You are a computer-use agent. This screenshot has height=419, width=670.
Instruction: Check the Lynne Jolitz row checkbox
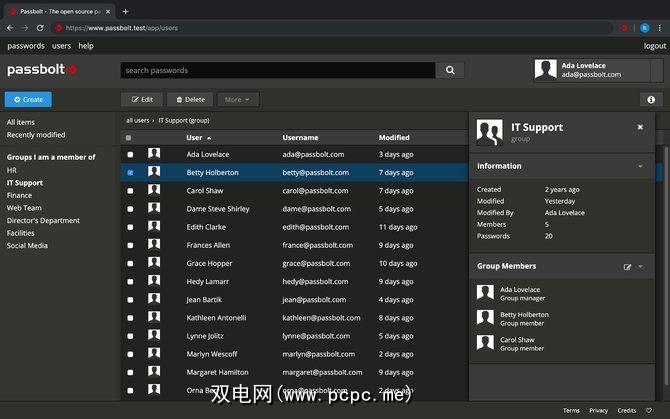130,336
